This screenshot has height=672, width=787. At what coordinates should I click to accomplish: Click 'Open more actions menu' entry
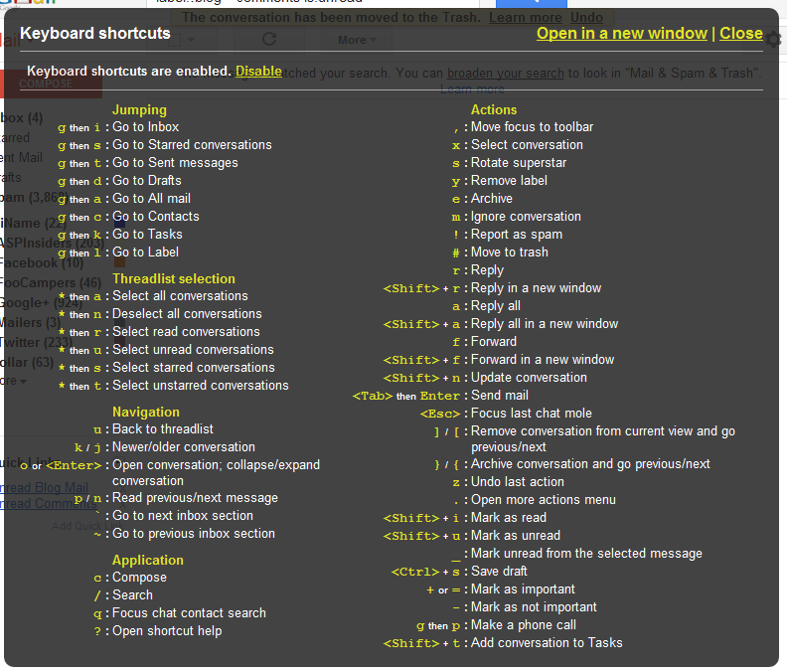pos(544,500)
